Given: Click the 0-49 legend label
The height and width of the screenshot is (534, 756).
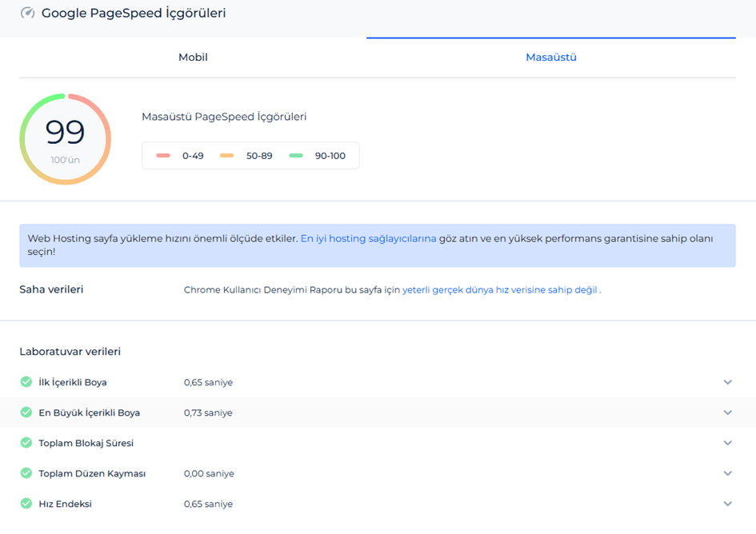Looking at the screenshot, I should (x=193, y=156).
